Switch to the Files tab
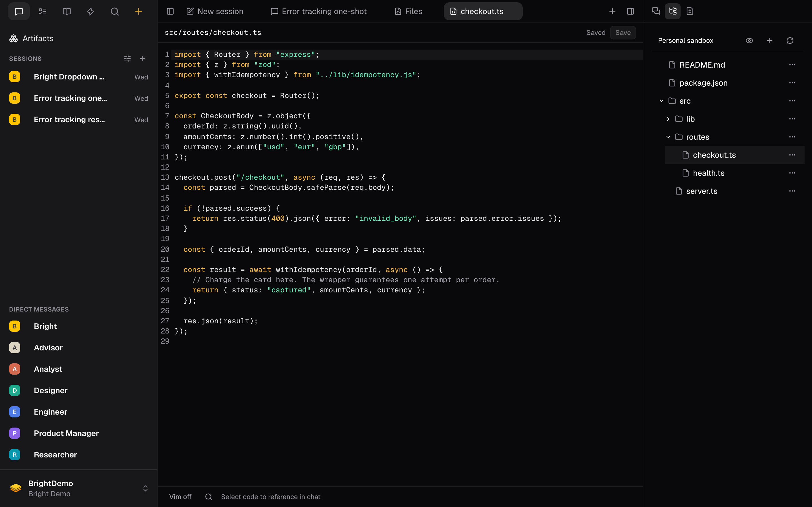 coord(408,11)
